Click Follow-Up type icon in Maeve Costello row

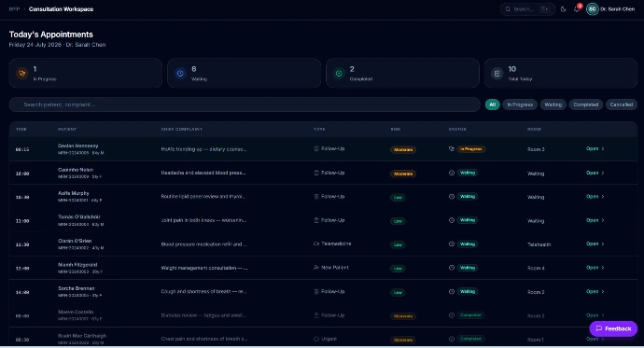(x=316, y=315)
